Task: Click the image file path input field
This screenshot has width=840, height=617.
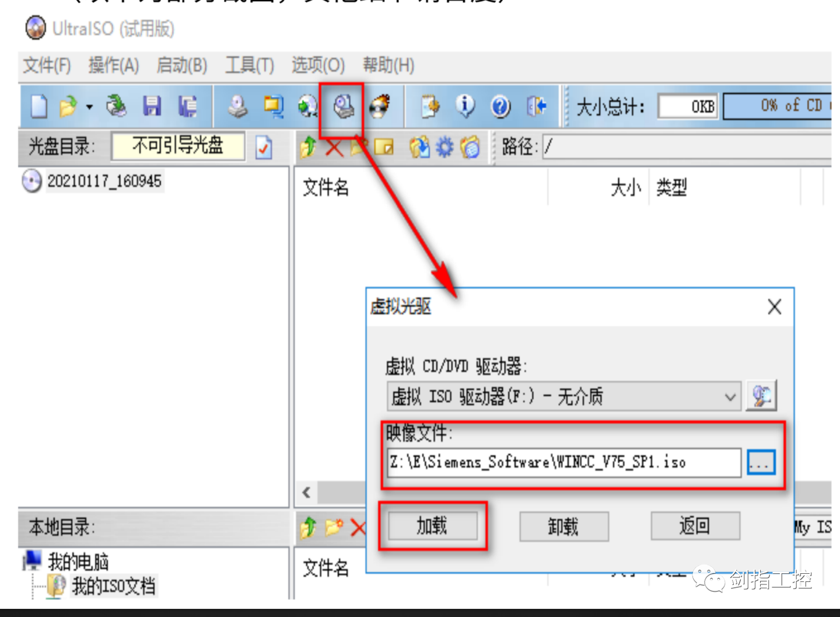Action: 563,462
